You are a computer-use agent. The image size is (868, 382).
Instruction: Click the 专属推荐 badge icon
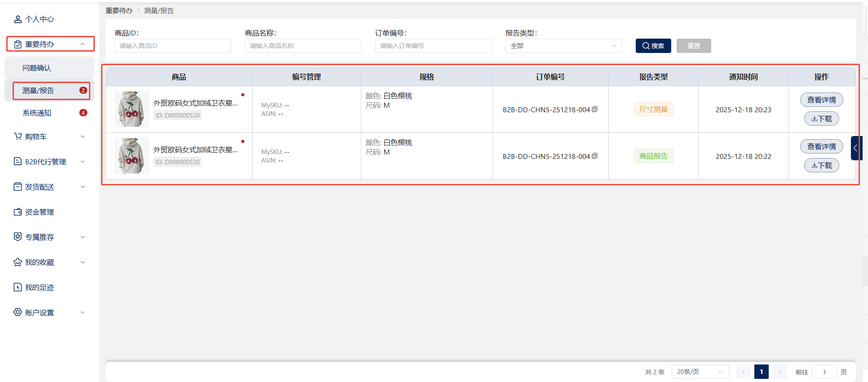point(18,237)
